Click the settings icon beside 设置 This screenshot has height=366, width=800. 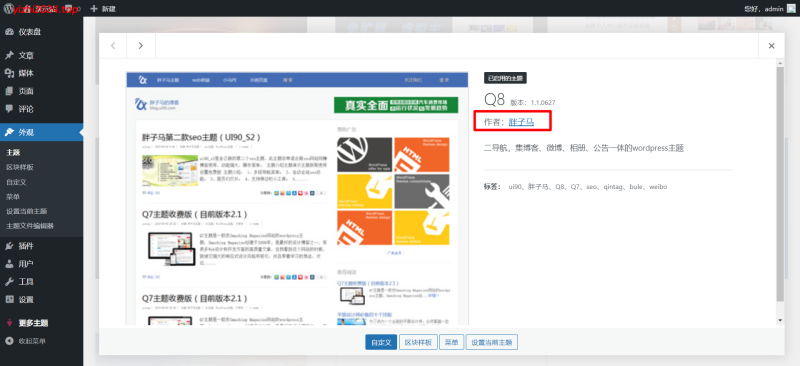9,300
